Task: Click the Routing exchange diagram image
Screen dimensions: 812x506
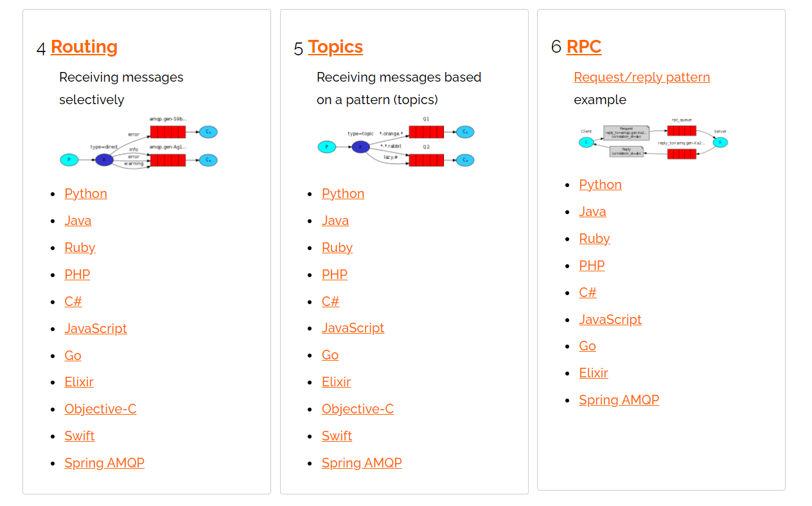Action: 139,143
